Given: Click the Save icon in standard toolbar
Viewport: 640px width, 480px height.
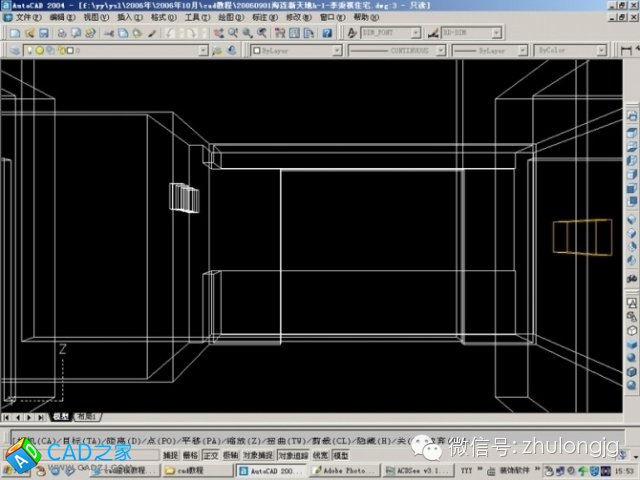Looking at the screenshot, I should [45, 33].
